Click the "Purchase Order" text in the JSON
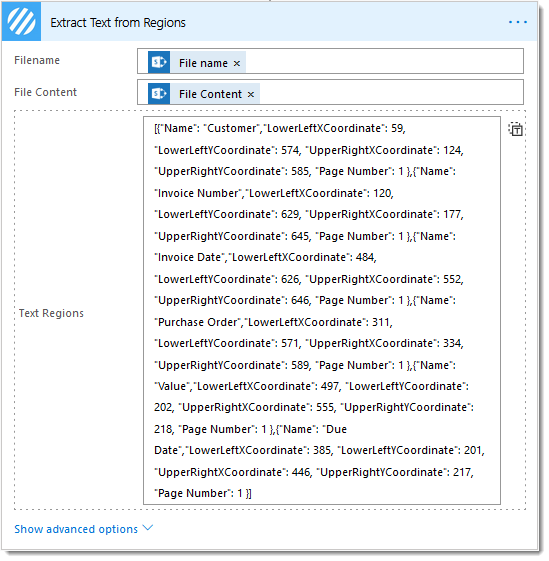 pyautogui.click(x=198, y=322)
